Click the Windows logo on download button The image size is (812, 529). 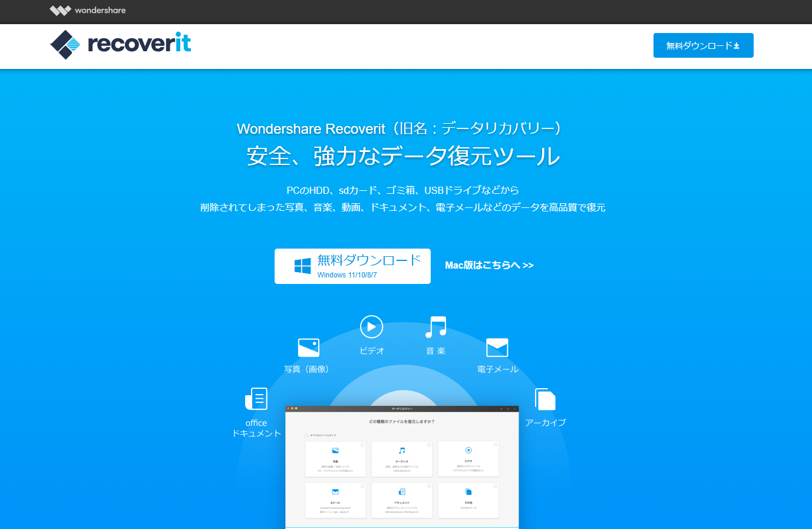tap(302, 266)
